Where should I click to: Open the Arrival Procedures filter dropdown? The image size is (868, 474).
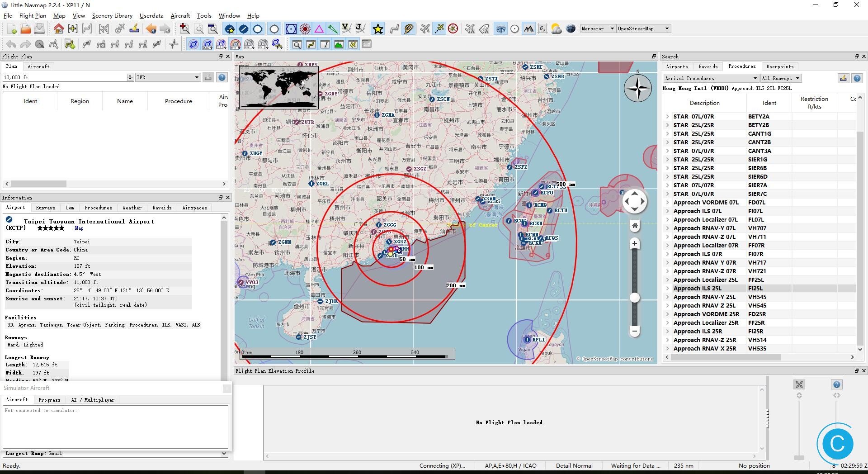click(711, 78)
